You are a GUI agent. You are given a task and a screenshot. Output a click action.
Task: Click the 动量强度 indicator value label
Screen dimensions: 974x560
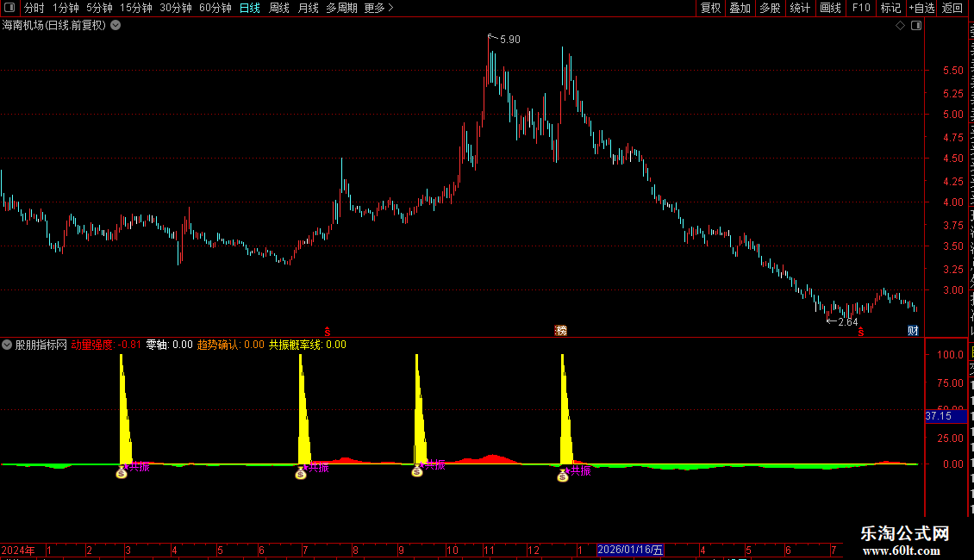tap(106, 345)
